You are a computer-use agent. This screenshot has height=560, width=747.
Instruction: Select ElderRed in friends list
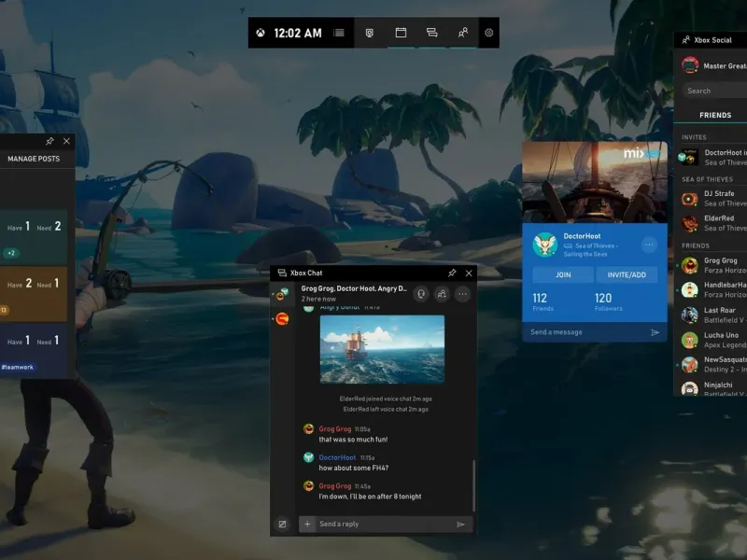[712, 223]
